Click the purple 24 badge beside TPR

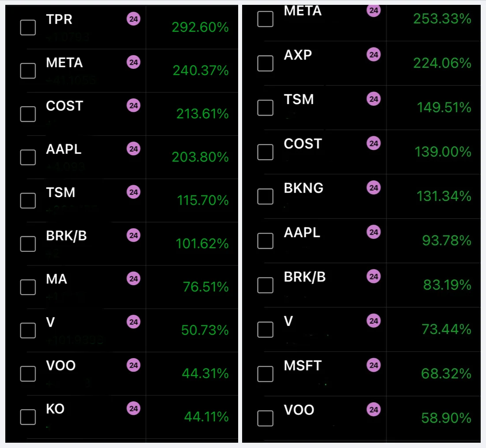134,19
